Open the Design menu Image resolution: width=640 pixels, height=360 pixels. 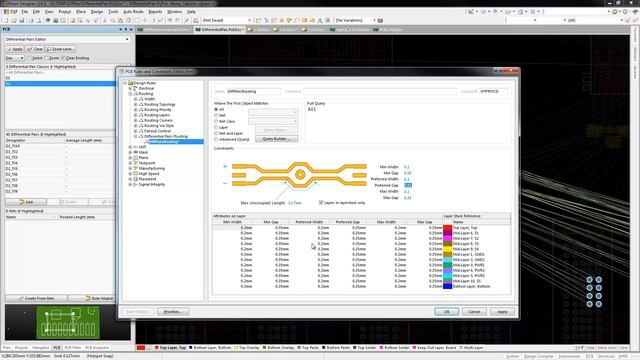coord(97,12)
